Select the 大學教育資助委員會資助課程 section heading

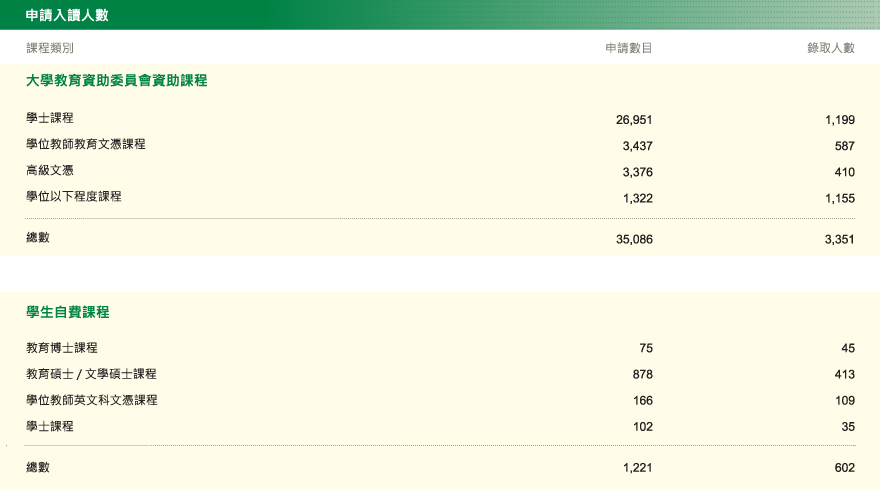116,80
